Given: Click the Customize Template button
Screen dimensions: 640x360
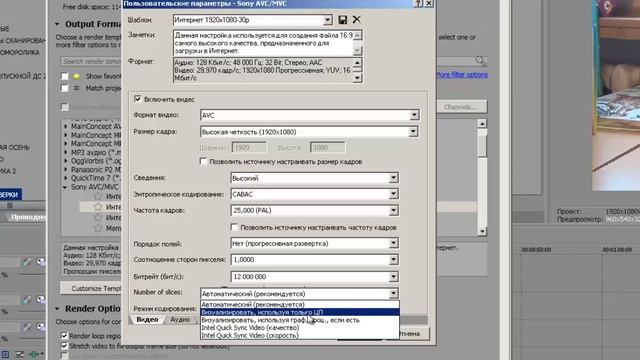Looking at the screenshot, I should (91, 288).
